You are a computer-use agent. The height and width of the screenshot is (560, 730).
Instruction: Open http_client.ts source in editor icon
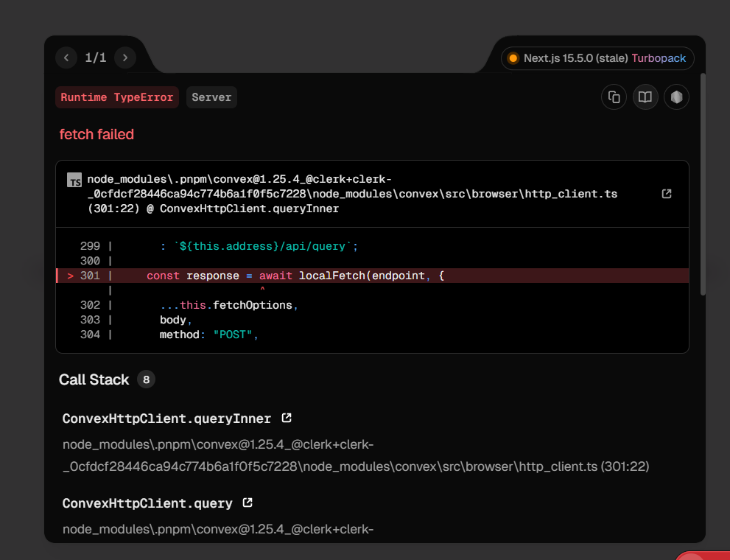click(x=667, y=194)
